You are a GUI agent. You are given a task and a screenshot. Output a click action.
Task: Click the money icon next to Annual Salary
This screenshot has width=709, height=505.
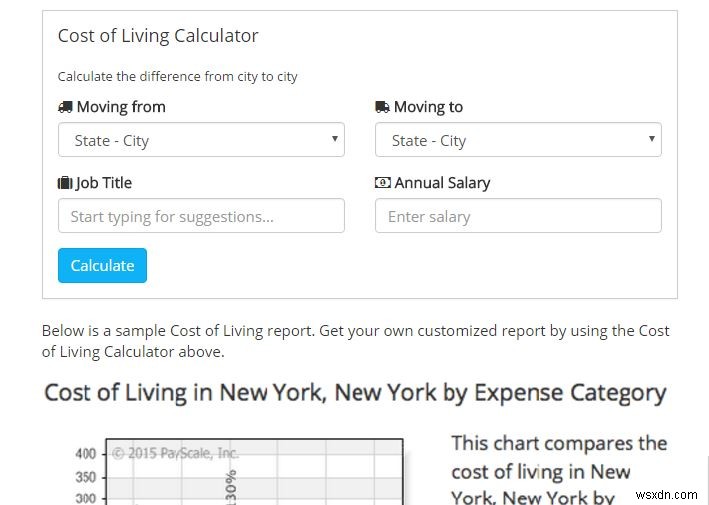coord(382,183)
